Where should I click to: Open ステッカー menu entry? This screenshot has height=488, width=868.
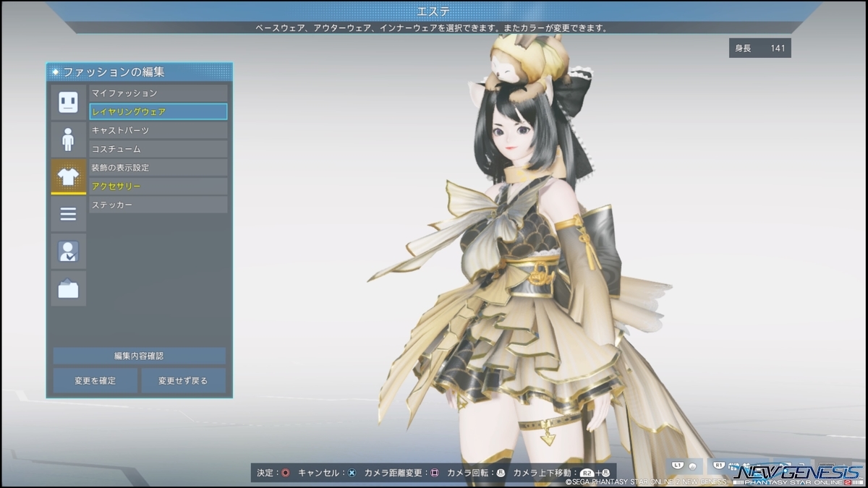158,205
